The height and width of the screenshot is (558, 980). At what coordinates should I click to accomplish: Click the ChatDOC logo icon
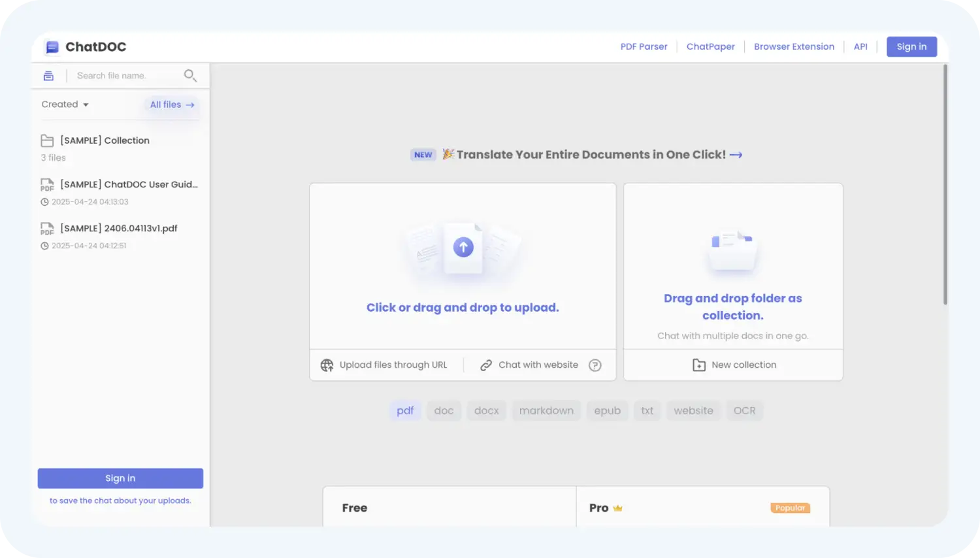click(x=52, y=47)
